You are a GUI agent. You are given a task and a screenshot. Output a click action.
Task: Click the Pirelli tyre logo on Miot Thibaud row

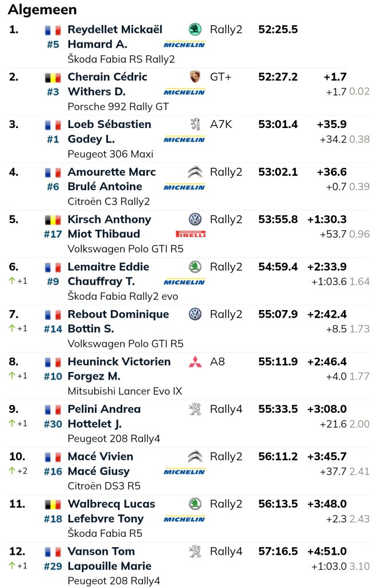(191, 234)
